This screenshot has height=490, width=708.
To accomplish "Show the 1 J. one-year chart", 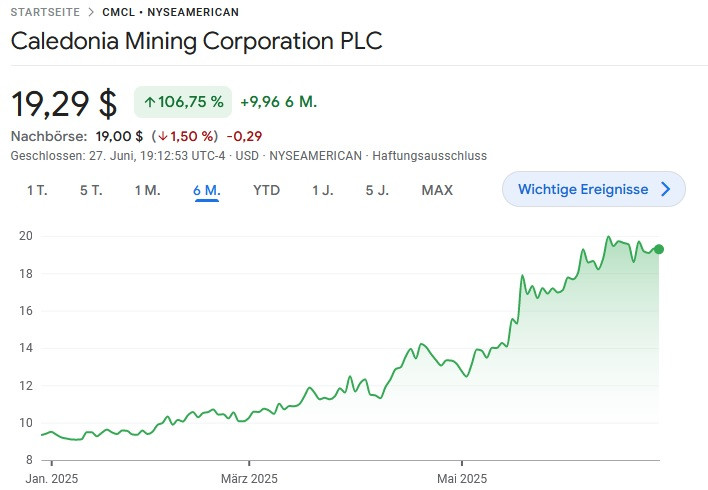I will pos(322,190).
